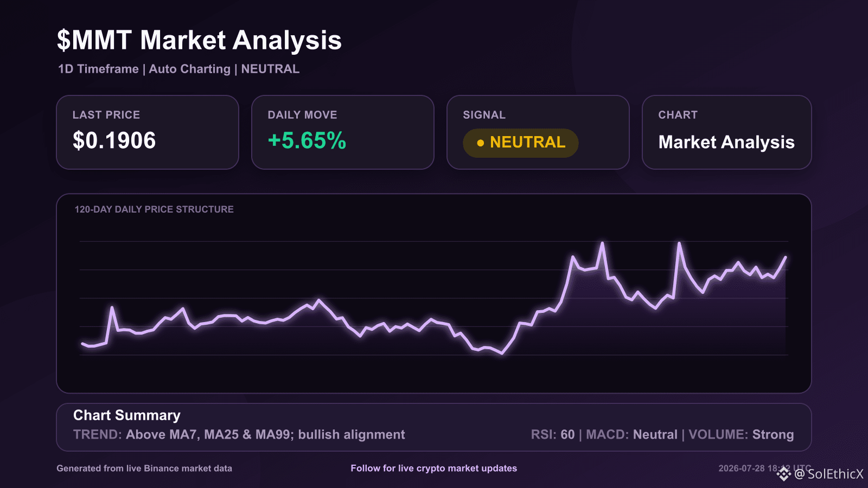This screenshot has width=868, height=488.
Task: Click the 2026-07-28 timestamp
Action: click(x=765, y=468)
